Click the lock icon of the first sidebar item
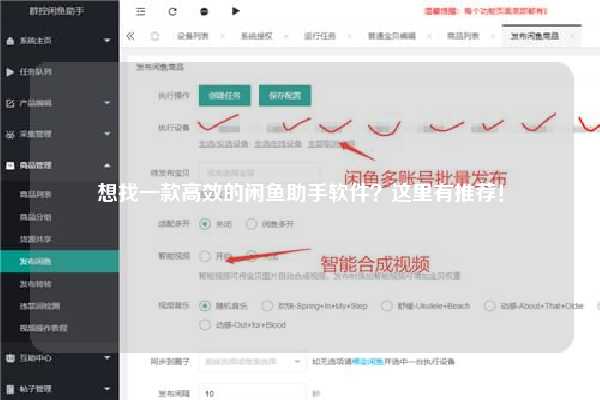 [10, 41]
